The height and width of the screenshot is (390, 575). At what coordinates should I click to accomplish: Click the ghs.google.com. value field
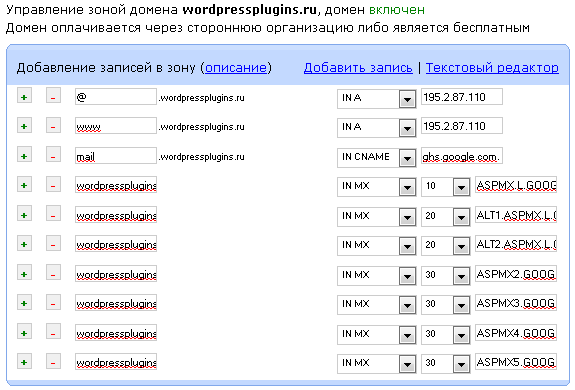coord(462,156)
